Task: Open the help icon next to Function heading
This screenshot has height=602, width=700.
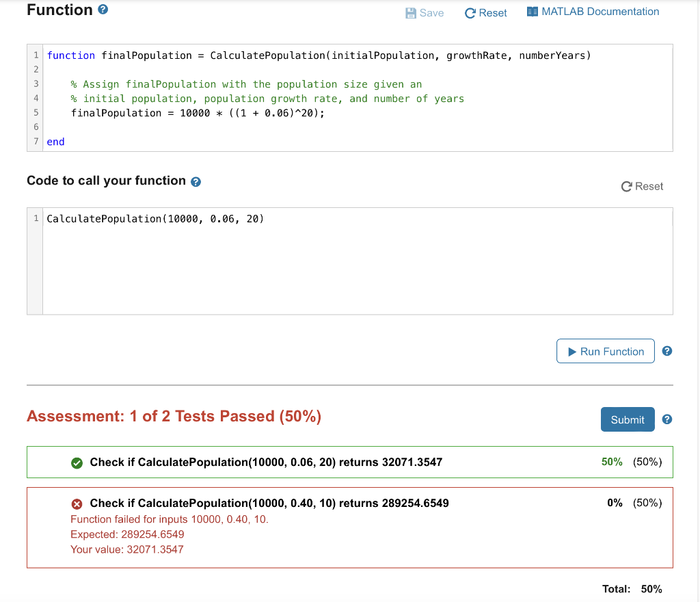Action: (103, 10)
